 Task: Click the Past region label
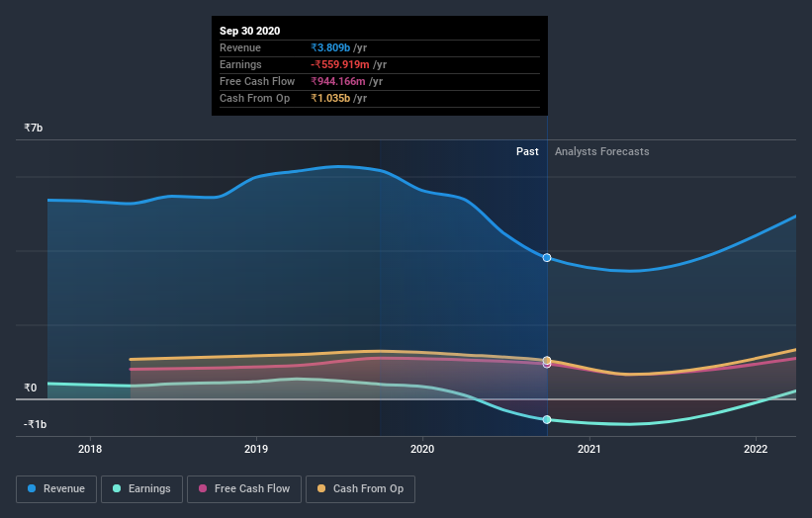(x=527, y=151)
